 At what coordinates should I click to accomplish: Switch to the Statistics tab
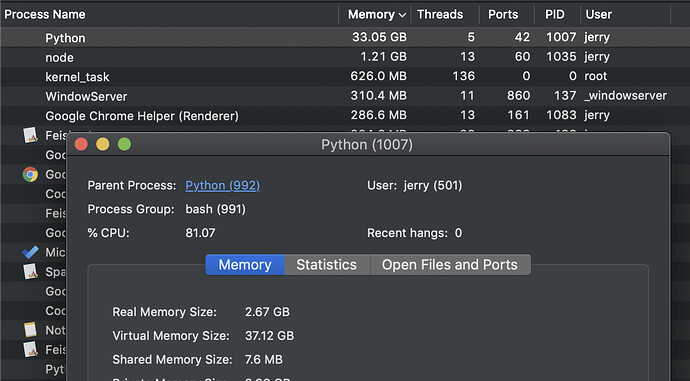[x=327, y=264]
